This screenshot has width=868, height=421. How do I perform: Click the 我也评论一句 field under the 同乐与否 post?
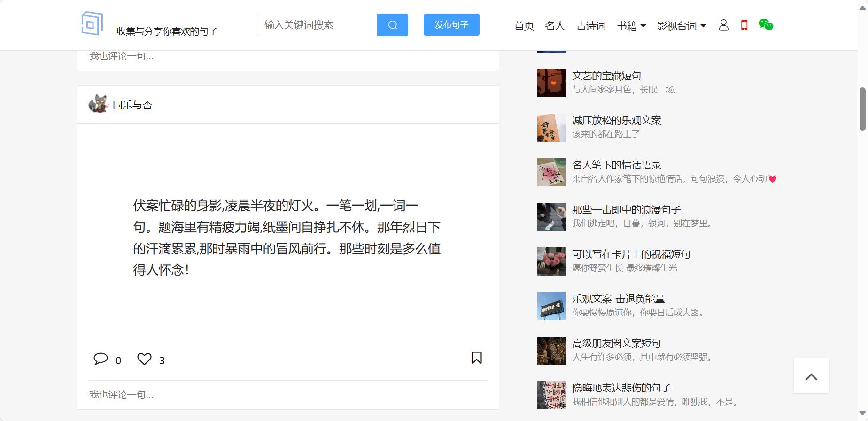pos(288,395)
